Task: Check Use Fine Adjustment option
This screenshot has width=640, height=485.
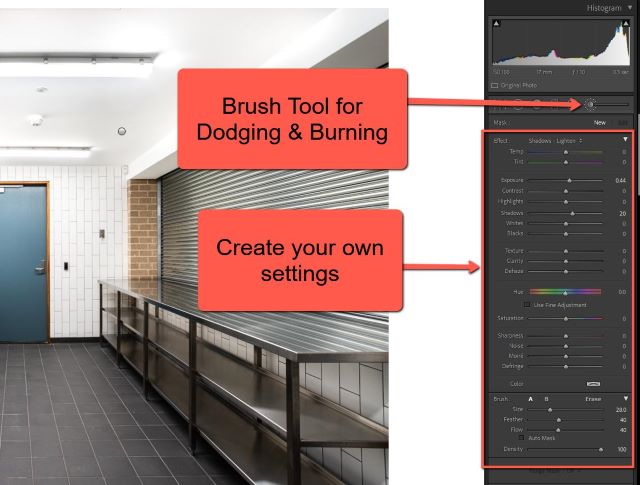Action: tap(527, 304)
